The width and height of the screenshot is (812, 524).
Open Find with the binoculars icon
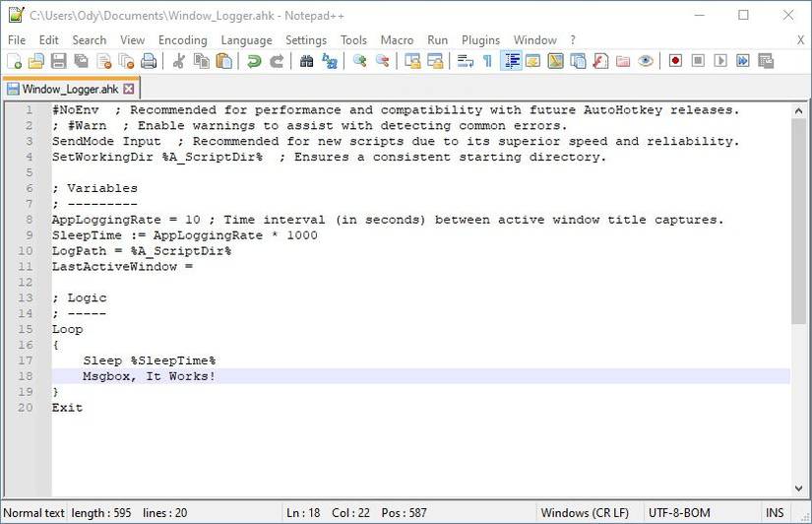pos(306,61)
